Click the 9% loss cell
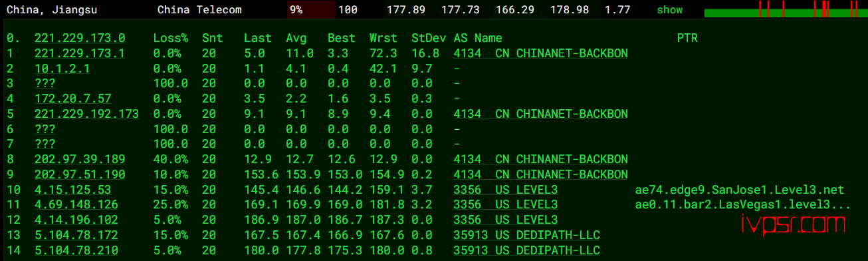This screenshot has height=261, width=868. [311, 10]
